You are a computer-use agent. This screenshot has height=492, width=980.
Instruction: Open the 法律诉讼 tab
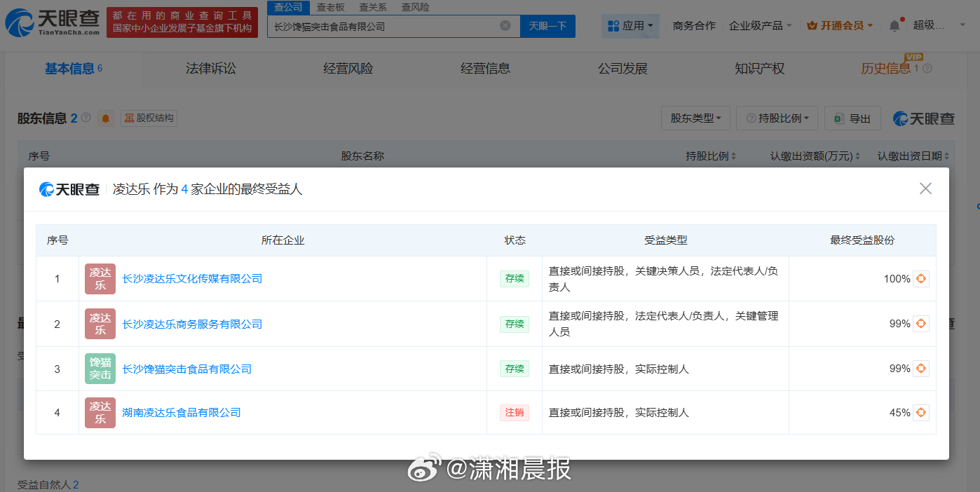[211, 69]
